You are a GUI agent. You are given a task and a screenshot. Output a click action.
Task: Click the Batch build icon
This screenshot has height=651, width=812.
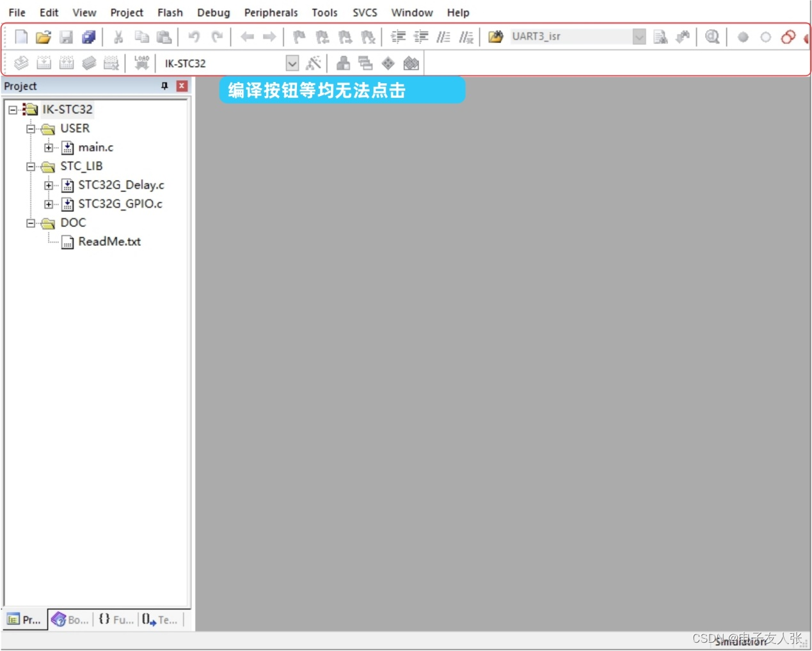click(89, 63)
